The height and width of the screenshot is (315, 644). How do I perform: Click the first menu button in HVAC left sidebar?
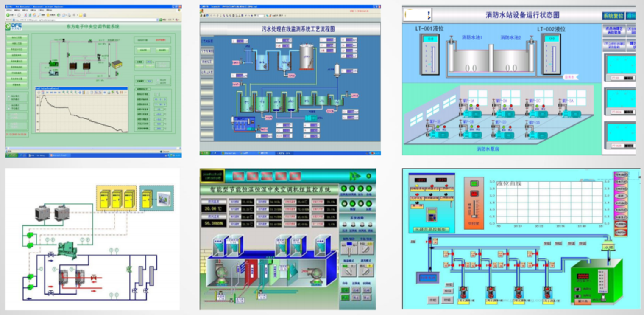[17, 37]
